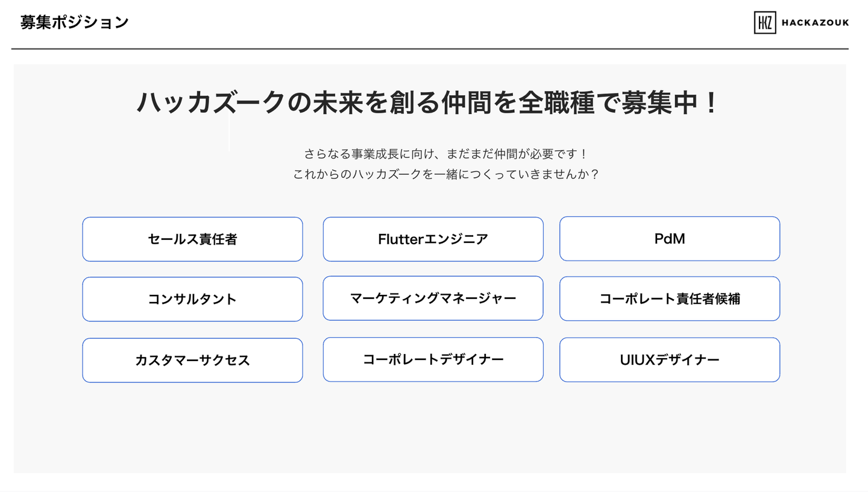The image size is (868, 492).
Task: Select the コンサルタント position button
Action: pyautogui.click(x=192, y=299)
